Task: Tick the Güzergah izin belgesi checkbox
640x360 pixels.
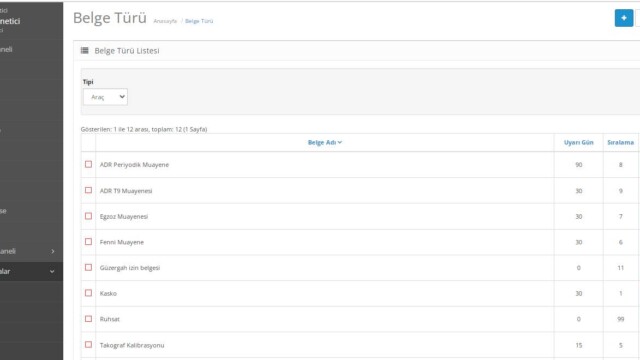Action: click(88, 267)
